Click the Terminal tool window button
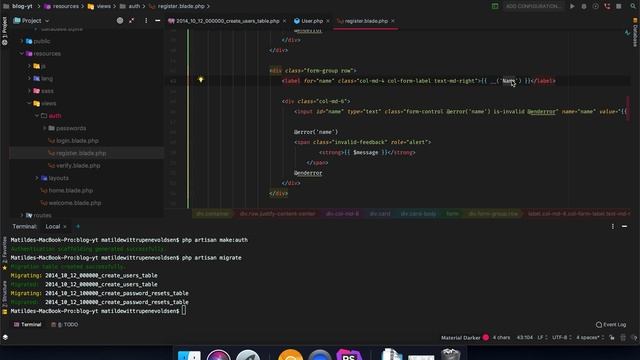The image size is (640, 360). click(x=27, y=324)
